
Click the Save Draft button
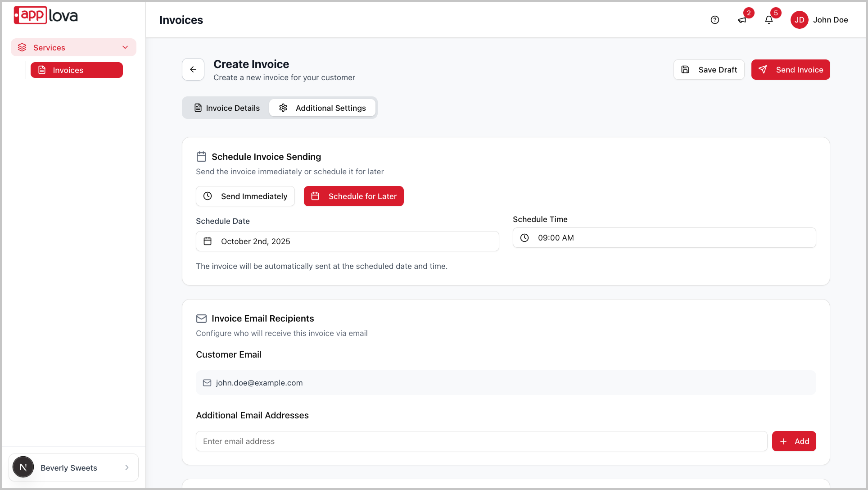709,70
